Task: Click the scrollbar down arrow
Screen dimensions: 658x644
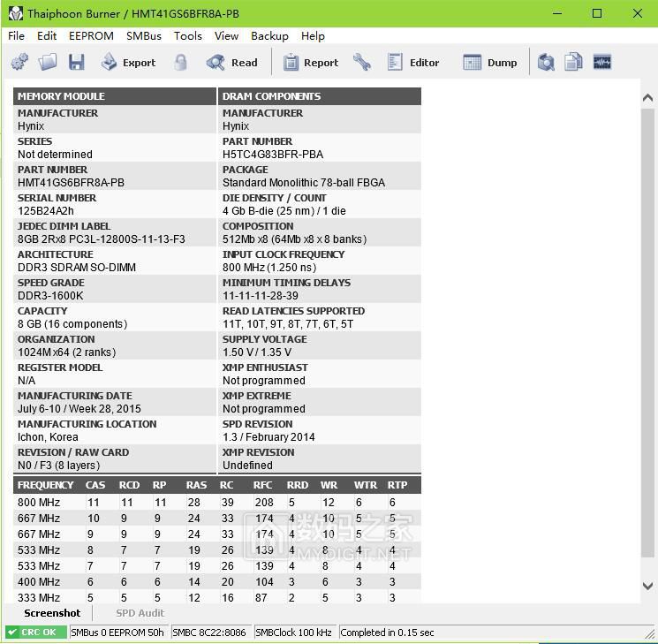Action: [647, 586]
